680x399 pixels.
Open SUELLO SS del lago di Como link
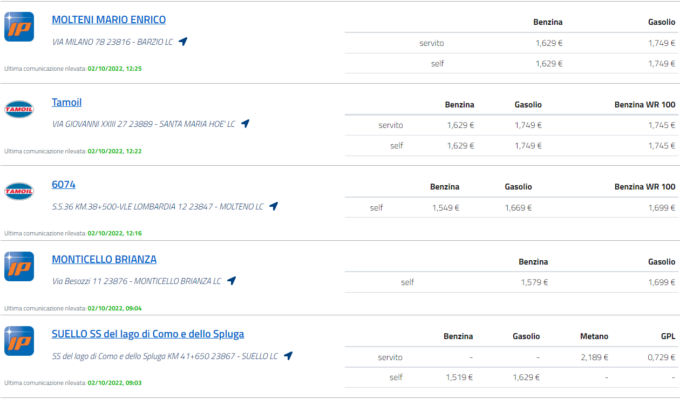pyautogui.click(x=147, y=334)
